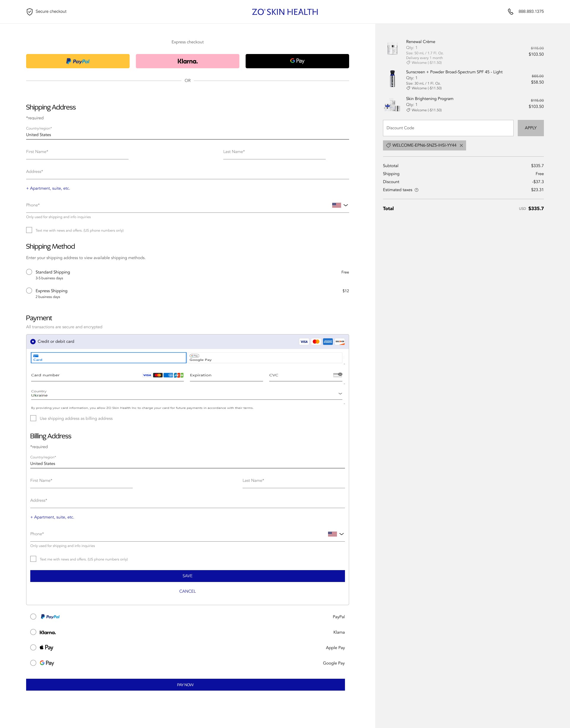The height and width of the screenshot is (728, 570).
Task: Click the Skin Brightening Program thumbnail
Action: (x=392, y=105)
